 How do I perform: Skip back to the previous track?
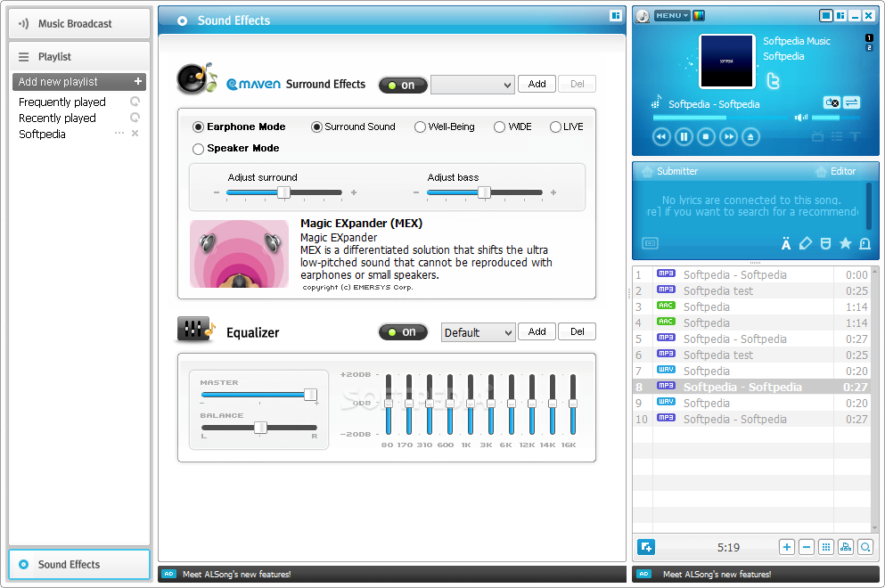661,136
